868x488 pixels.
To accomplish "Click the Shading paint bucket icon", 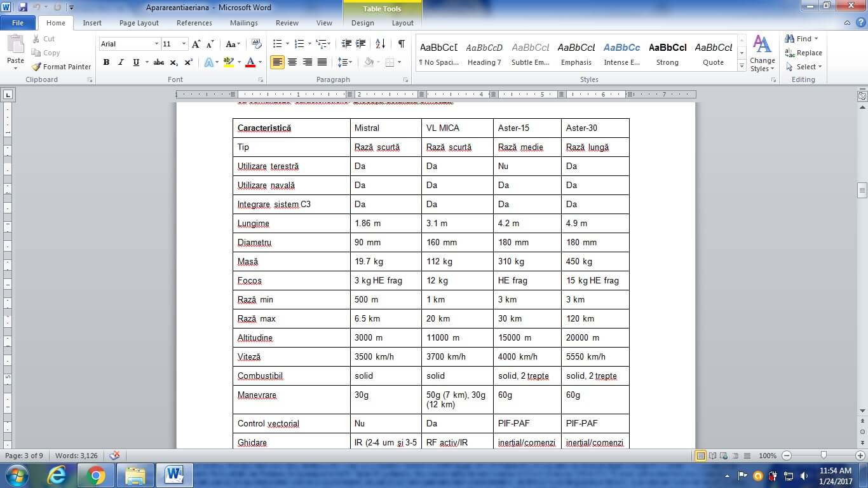I will point(369,62).
